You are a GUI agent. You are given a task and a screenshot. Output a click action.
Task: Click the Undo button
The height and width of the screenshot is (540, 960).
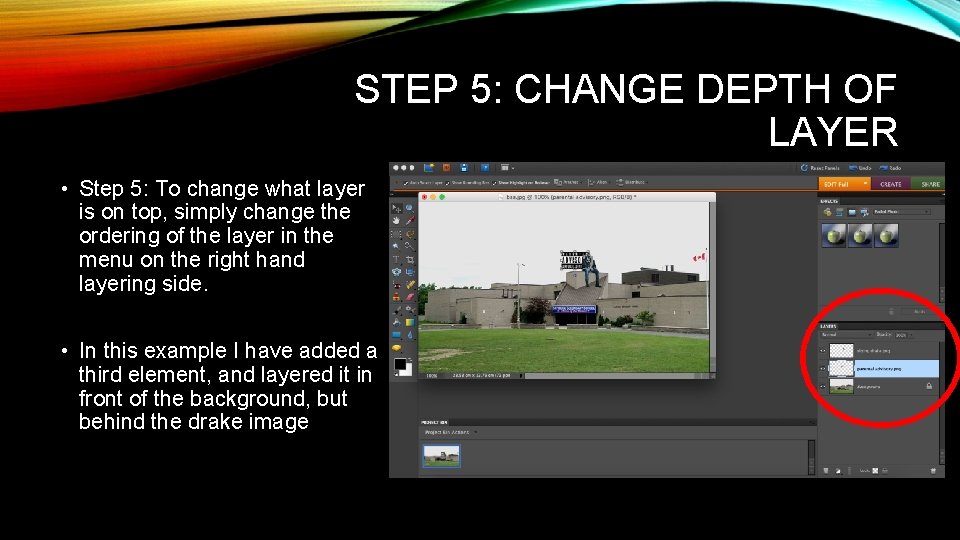coord(860,168)
